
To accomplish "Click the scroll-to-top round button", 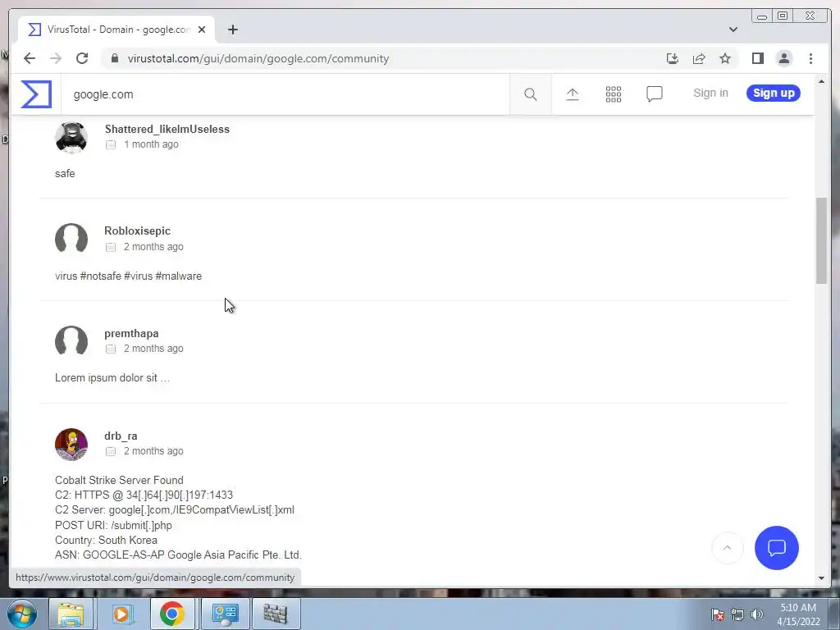I will pos(727,547).
